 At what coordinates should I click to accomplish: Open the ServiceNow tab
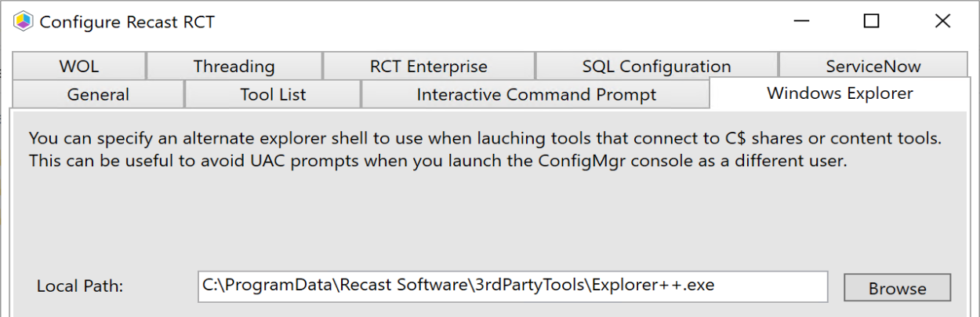(x=873, y=67)
